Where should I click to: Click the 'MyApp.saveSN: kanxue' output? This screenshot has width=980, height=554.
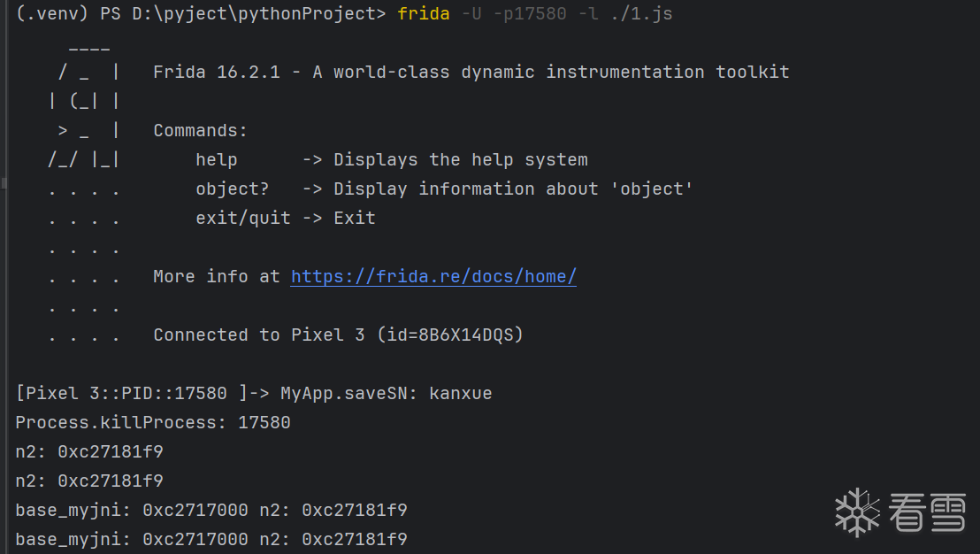[x=386, y=394]
